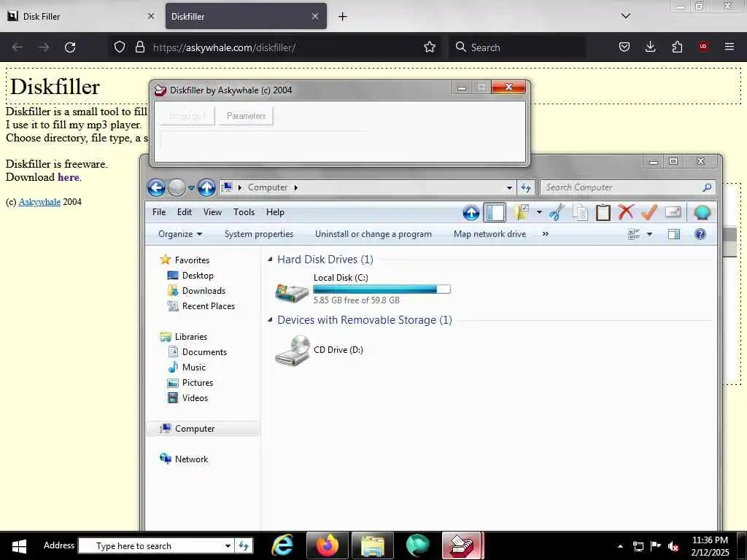
Task: Click the browser Search box
Action: [517, 47]
